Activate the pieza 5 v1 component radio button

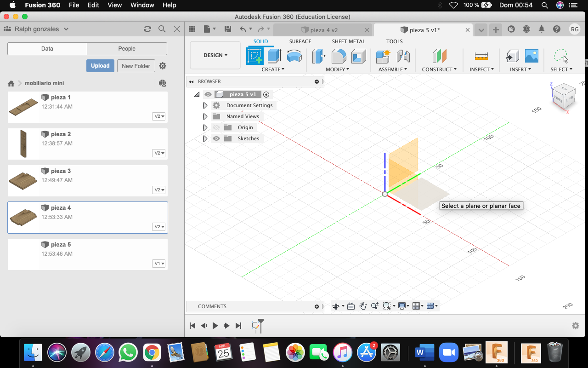pyautogui.click(x=266, y=94)
